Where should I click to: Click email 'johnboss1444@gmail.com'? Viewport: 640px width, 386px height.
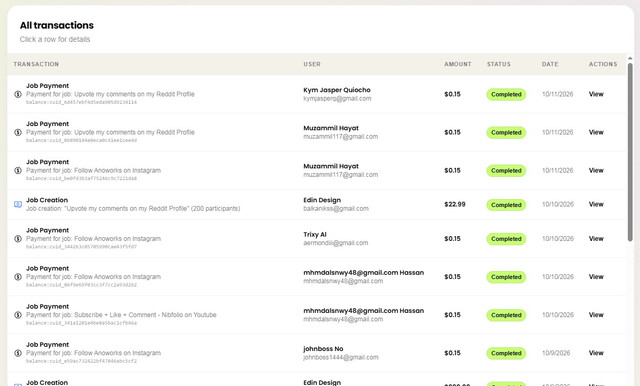click(340, 357)
